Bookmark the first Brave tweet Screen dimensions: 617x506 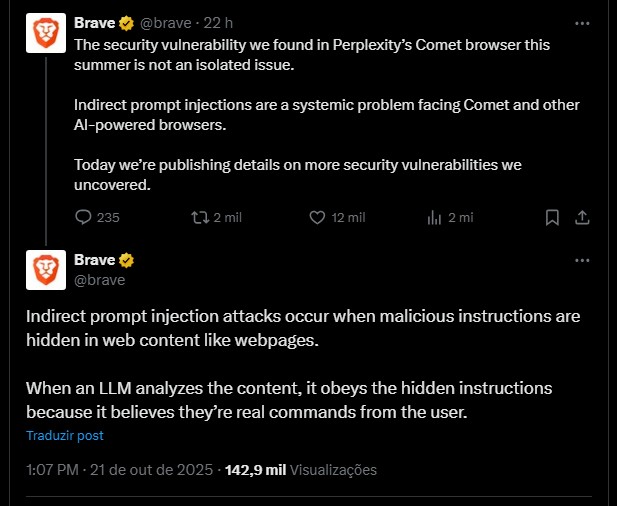click(551, 217)
